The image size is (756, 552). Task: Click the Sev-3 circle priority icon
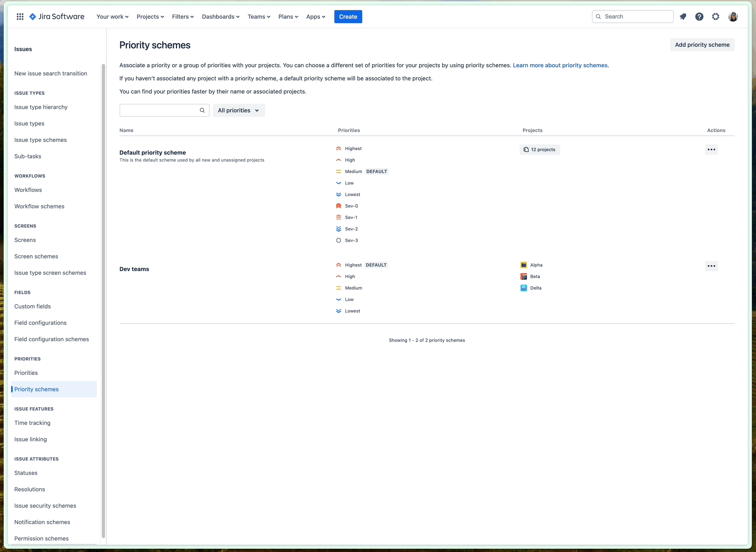click(339, 240)
